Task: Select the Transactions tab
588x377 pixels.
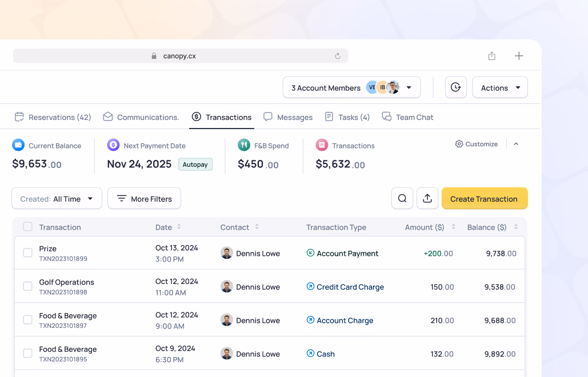Action: click(x=222, y=117)
